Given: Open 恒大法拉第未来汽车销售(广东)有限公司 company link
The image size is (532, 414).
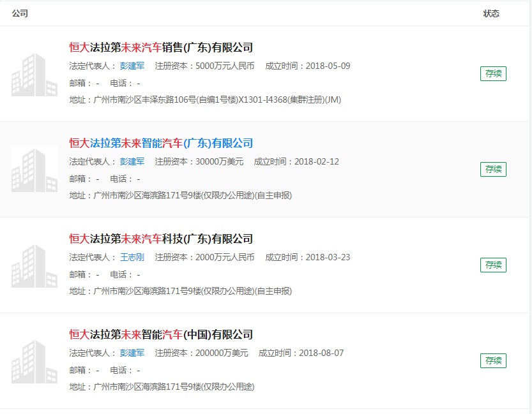Looking at the screenshot, I should [161, 47].
